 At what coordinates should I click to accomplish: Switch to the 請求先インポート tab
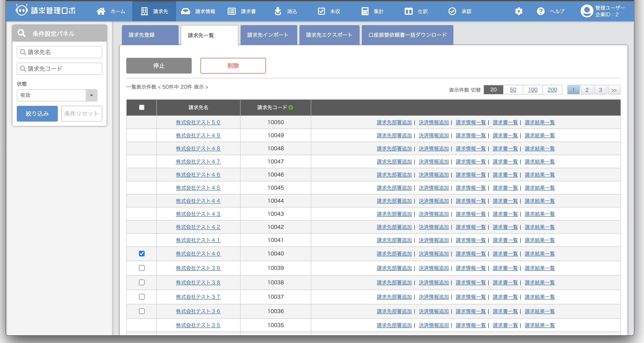268,35
